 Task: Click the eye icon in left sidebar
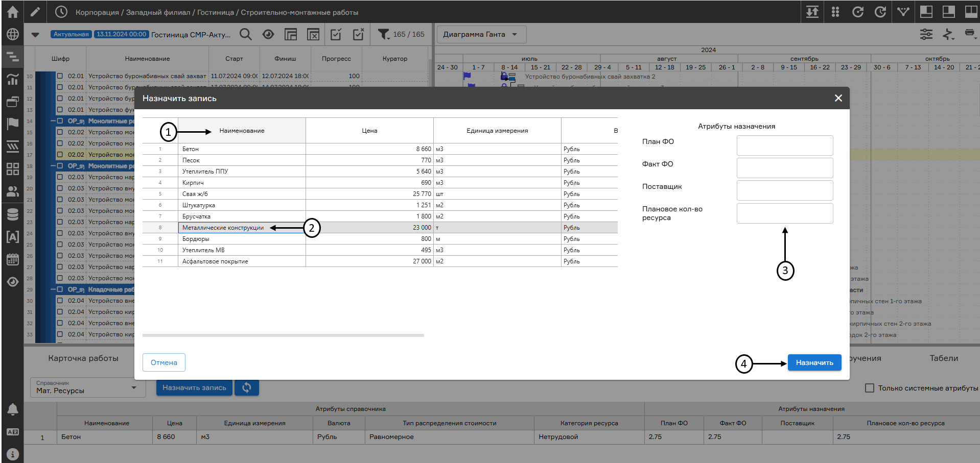point(12,282)
